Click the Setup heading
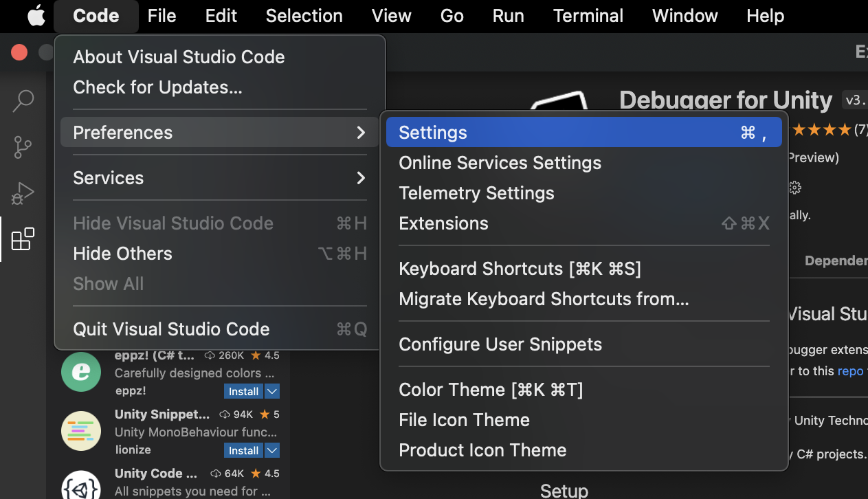 click(x=564, y=490)
